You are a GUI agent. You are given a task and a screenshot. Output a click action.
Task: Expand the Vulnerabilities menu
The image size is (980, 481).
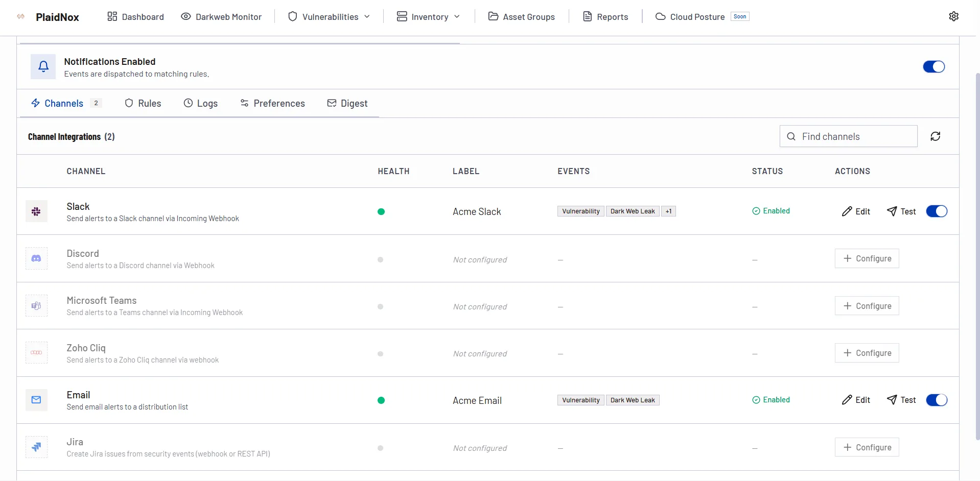[328, 16]
